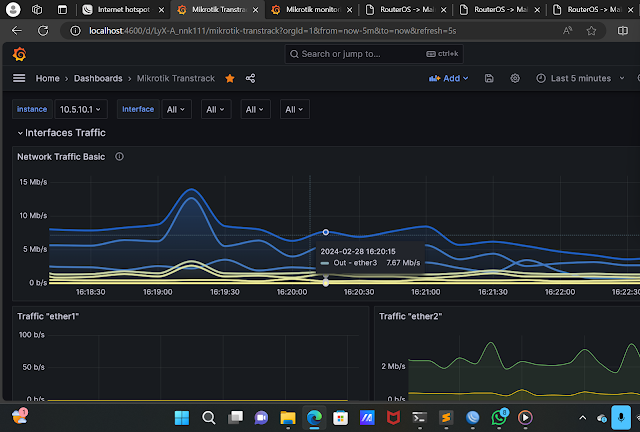The image size is (640, 432).
Task: Select instance 10.5.10.1 dropdown
Action: (x=80, y=109)
